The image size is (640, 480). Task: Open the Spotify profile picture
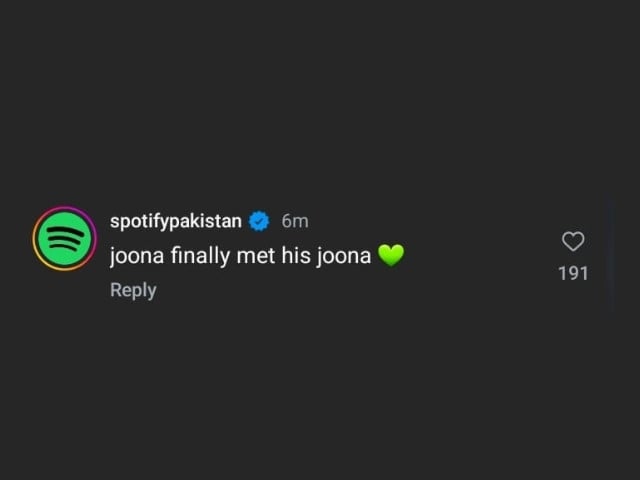click(64, 239)
